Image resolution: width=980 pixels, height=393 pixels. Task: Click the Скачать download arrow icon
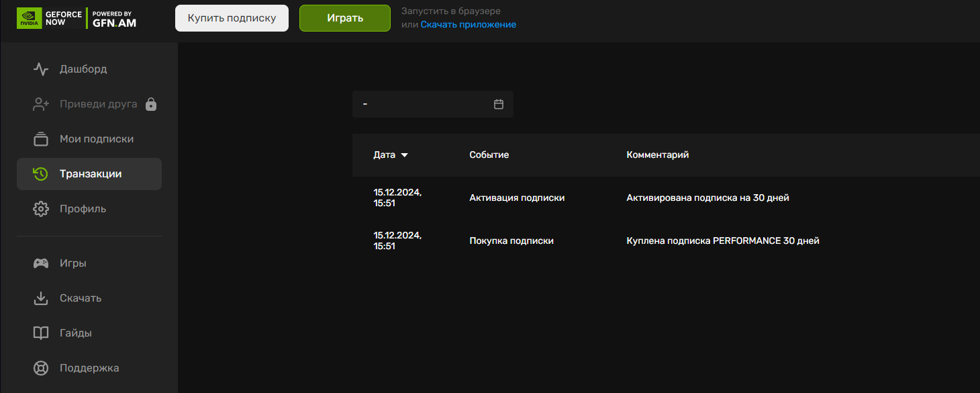click(41, 298)
